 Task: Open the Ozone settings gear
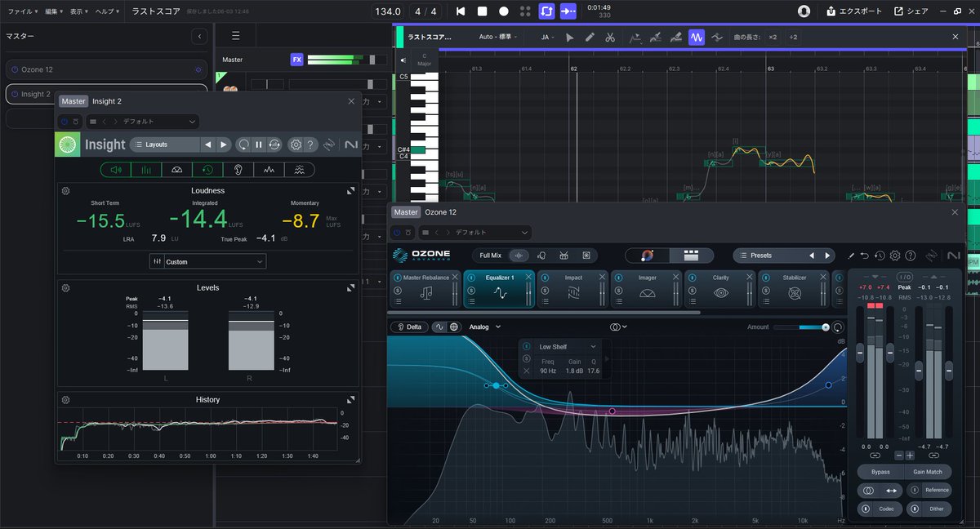895,256
